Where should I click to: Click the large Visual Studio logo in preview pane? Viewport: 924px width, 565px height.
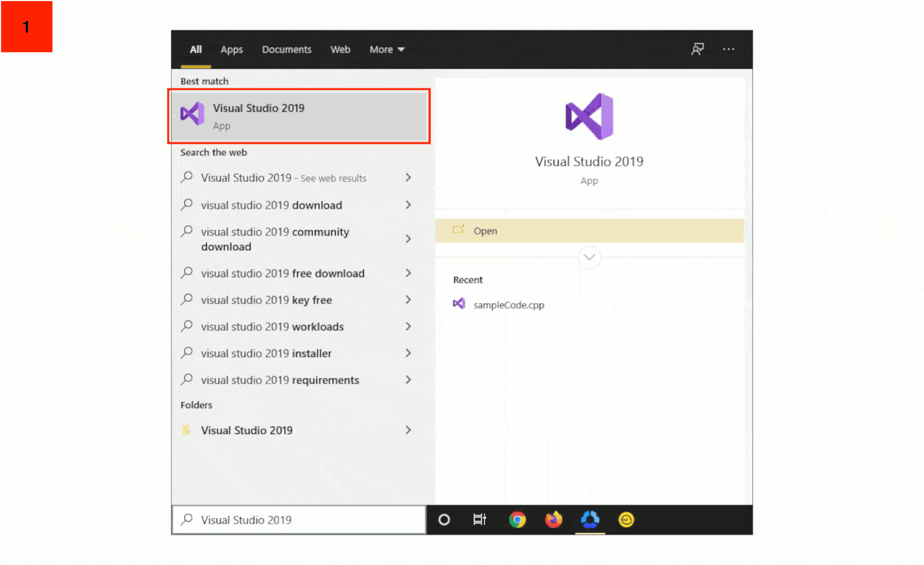[x=589, y=116]
